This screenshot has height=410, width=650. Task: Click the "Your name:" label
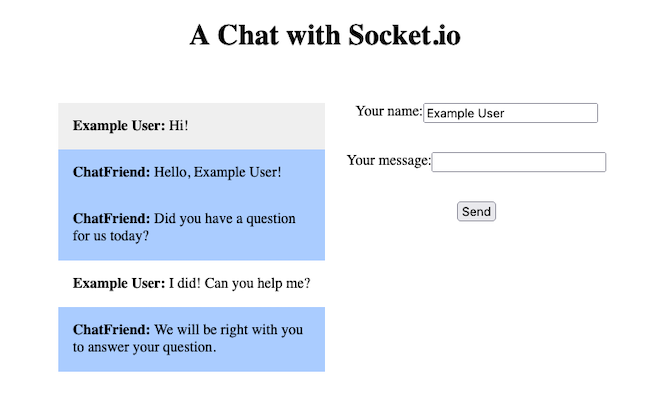point(389,111)
